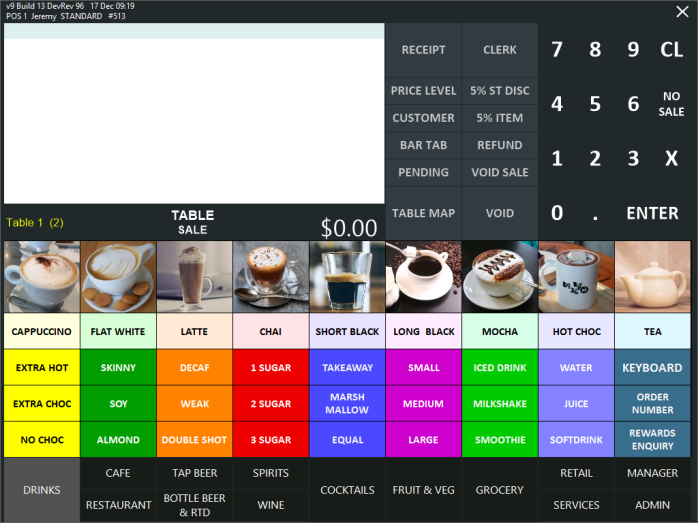Viewport: 698px width, 524px height.
Task: Tap the Tea teapot image
Action: click(652, 277)
